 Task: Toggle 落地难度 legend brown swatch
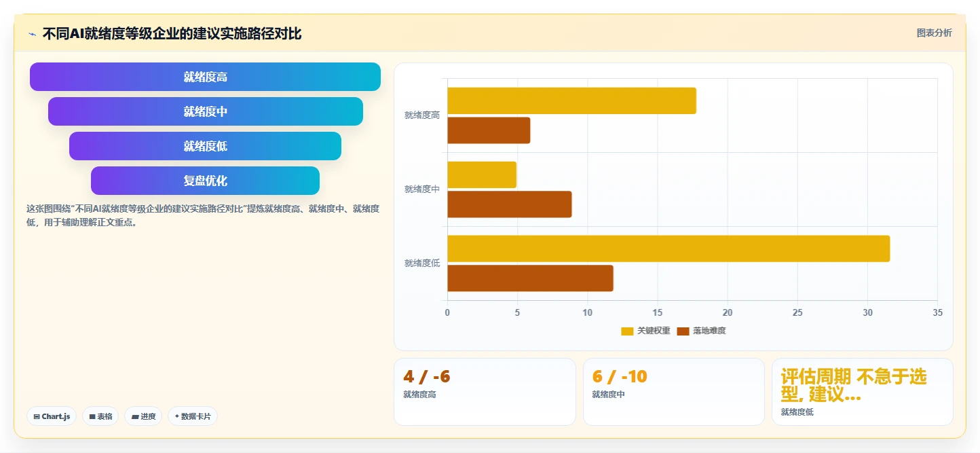point(683,331)
